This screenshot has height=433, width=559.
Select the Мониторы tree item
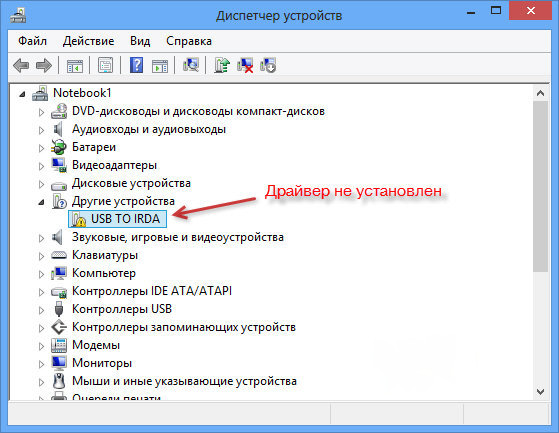(102, 363)
